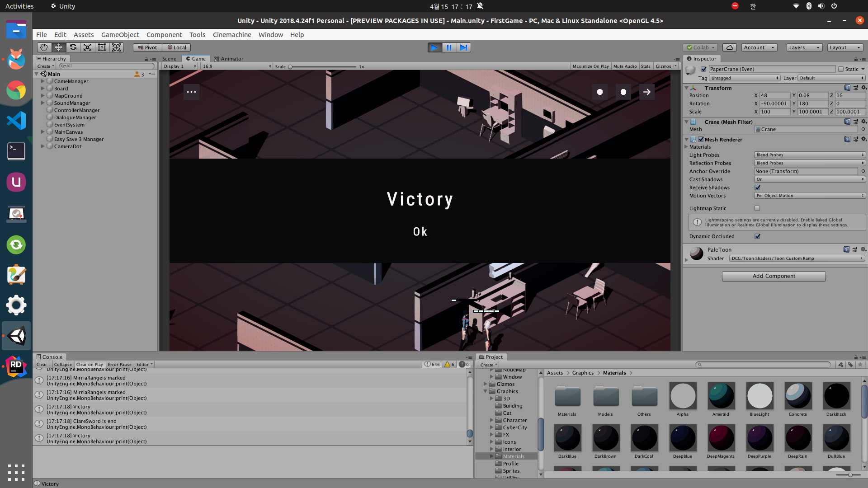This screenshot has height=488, width=868.
Task: Click the Clear console button
Action: (x=42, y=365)
